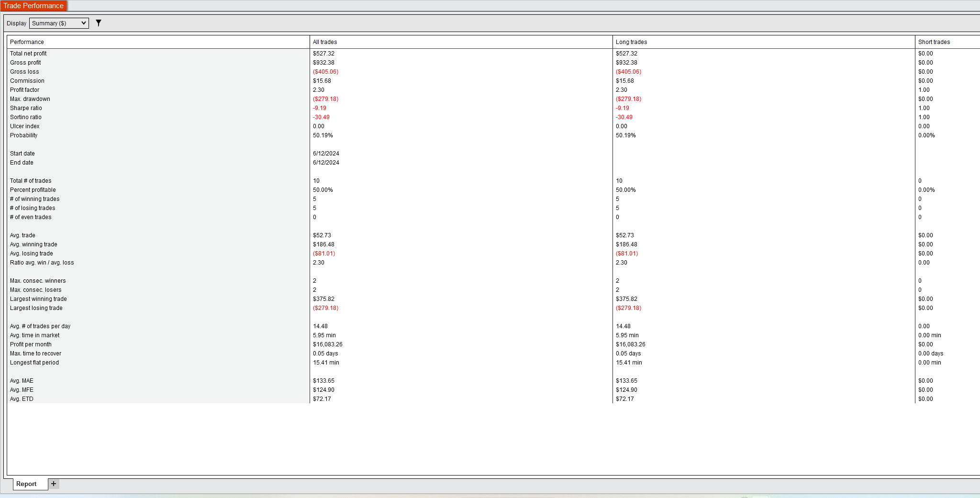This screenshot has height=498, width=980.
Task: Select the Avg. losing trade row label
Action: point(32,254)
